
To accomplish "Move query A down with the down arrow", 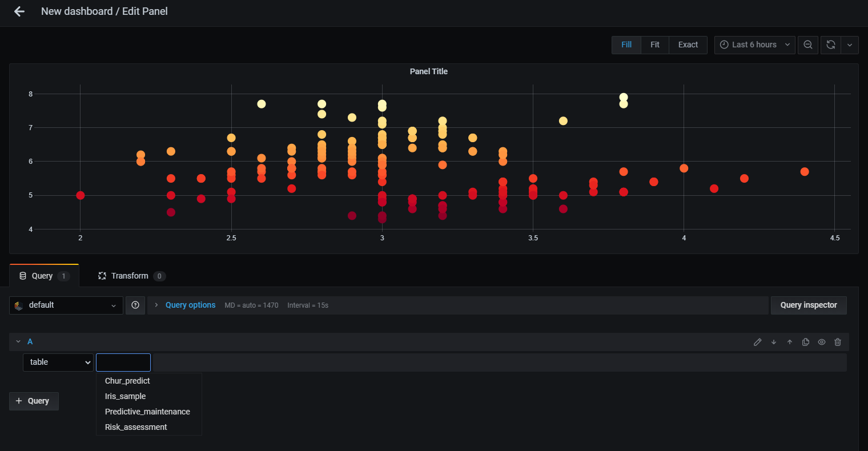I will coord(774,342).
